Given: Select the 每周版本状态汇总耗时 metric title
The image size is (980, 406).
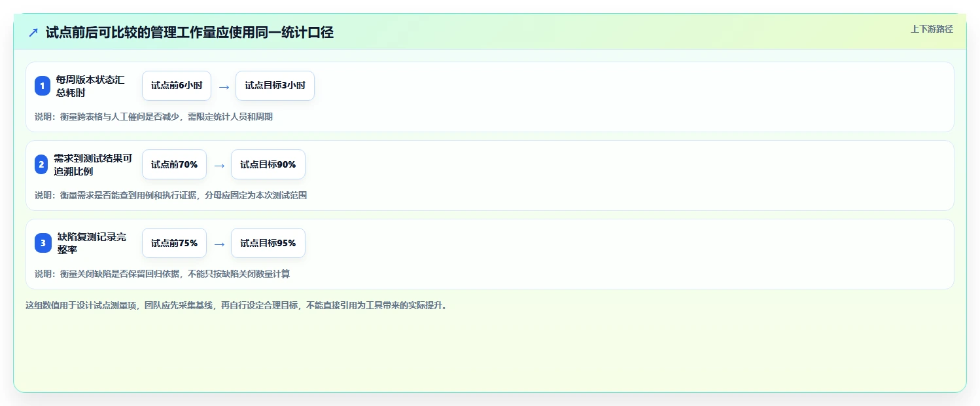Looking at the screenshot, I should coord(90,86).
